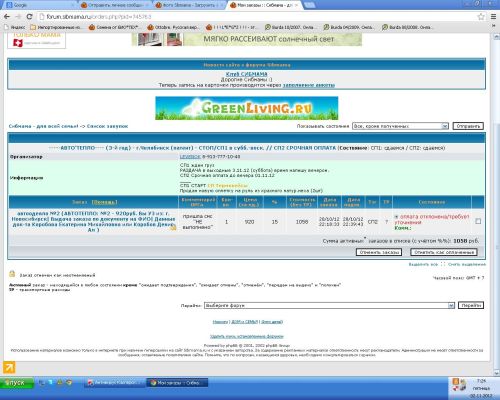Image resolution: width=500 pixels, height=400 pixels.
Task: Open the second browser tab
Action: click(x=115, y=5)
